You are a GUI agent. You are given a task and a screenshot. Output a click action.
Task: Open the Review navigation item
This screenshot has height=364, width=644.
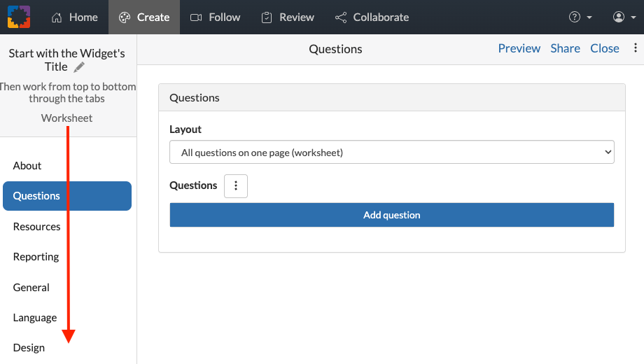click(288, 17)
